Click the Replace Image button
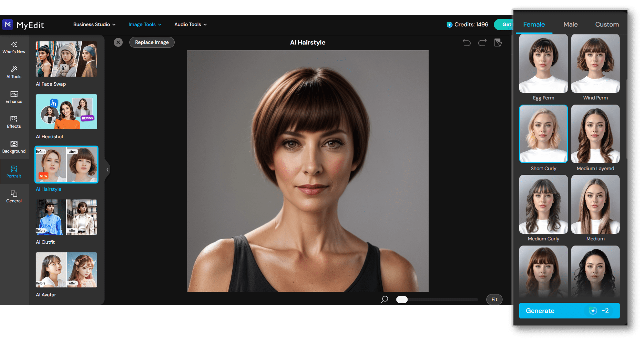 (x=152, y=42)
